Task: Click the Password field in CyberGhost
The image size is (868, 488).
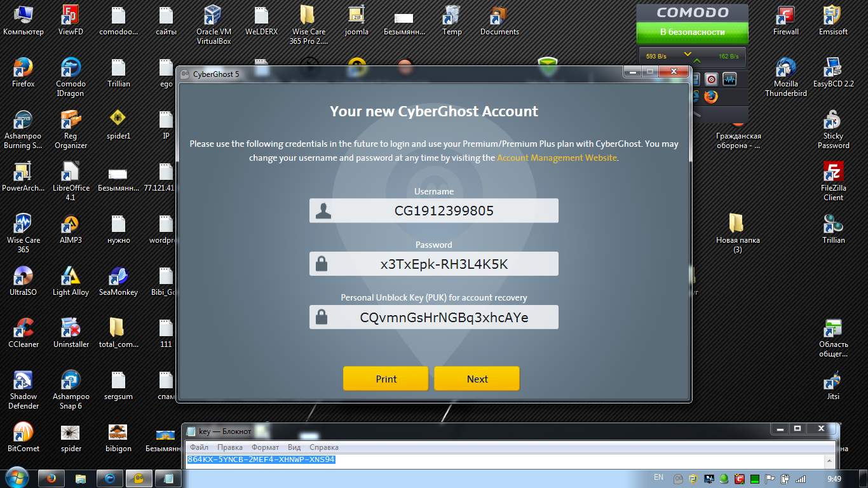Action: point(434,264)
